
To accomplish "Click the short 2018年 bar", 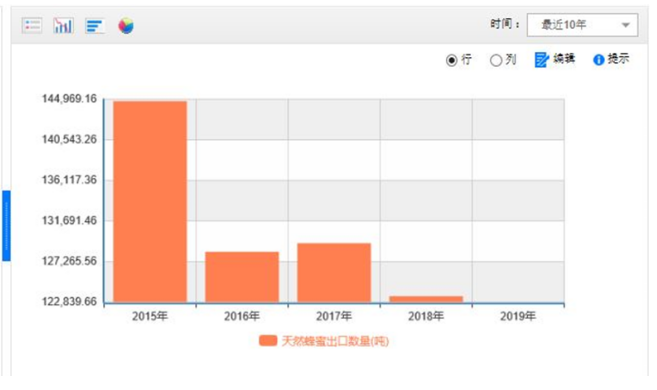I will tap(426, 299).
